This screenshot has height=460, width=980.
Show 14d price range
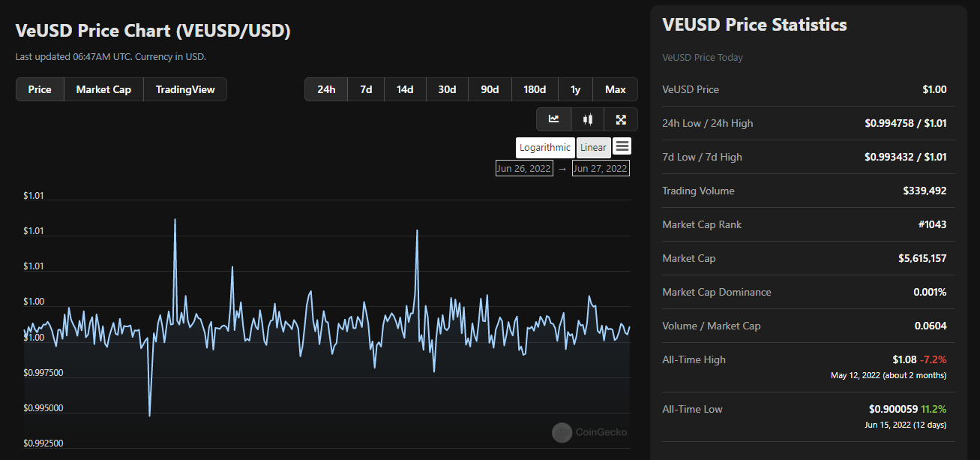(405, 89)
